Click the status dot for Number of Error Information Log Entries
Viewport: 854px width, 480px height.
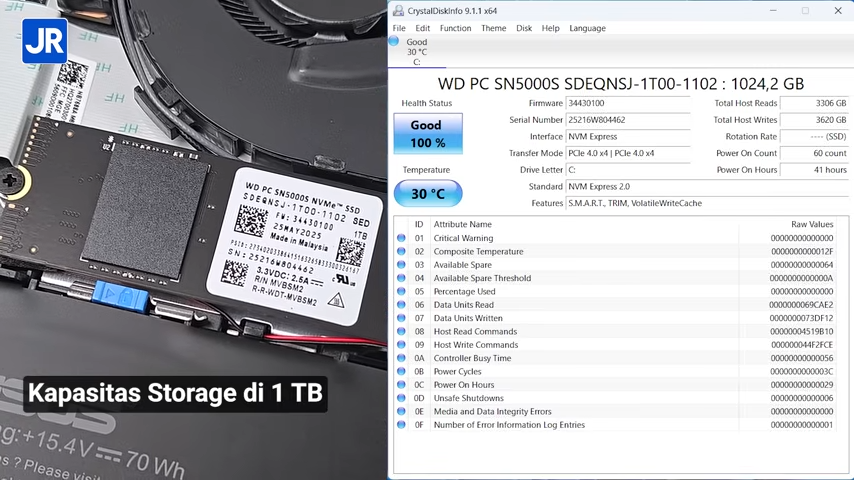[x=401, y=425]
